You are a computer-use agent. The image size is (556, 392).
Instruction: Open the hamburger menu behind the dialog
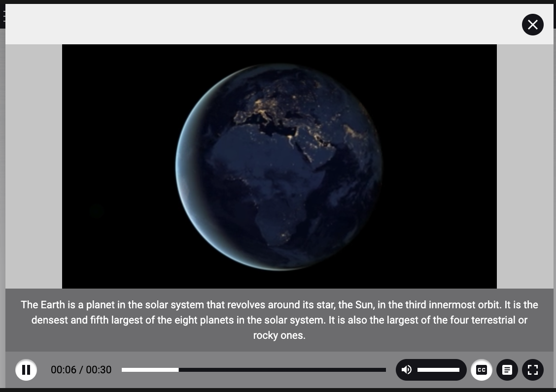click(3, 17)
